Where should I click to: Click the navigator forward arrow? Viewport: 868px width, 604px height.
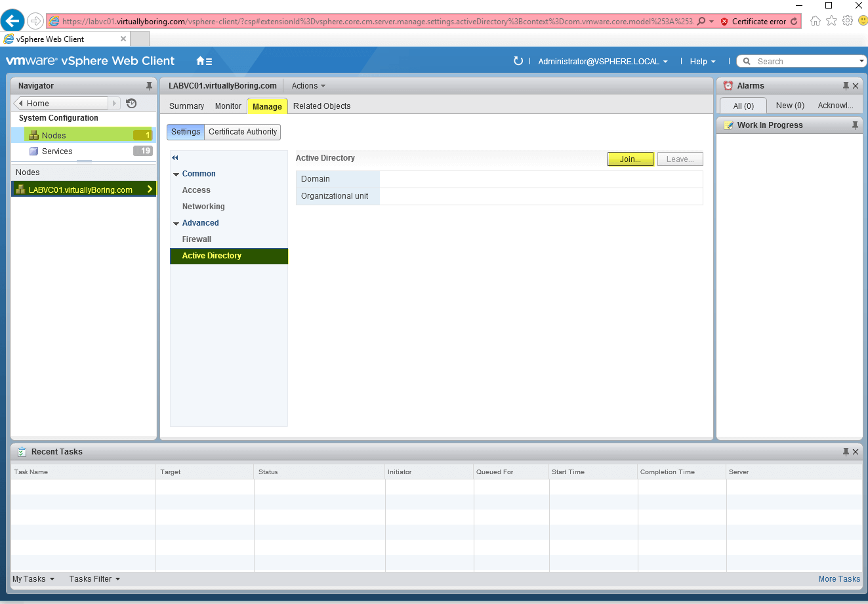point(115,104)
